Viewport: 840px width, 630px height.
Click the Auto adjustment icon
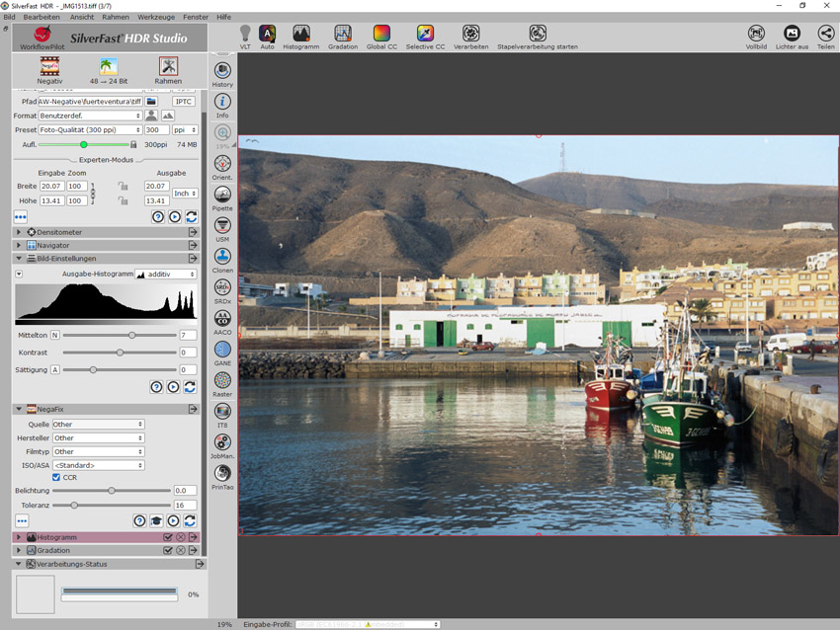[267, 34]
